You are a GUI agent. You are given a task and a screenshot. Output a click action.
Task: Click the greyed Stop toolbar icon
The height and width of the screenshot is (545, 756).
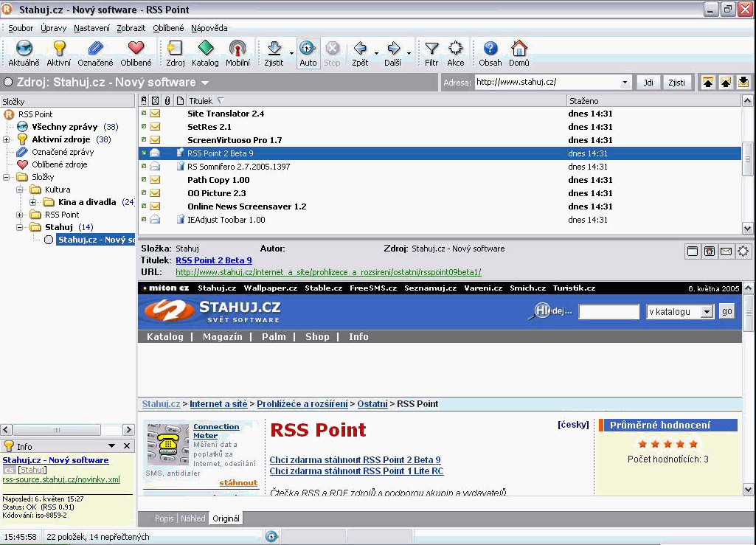332,48
